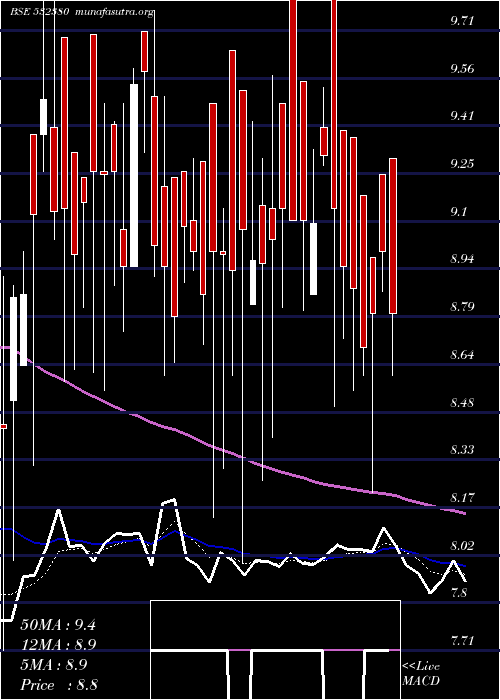Select the 7.8 price axis label
Viewport: 500px width, 700px height.
(x=460, y=593)
